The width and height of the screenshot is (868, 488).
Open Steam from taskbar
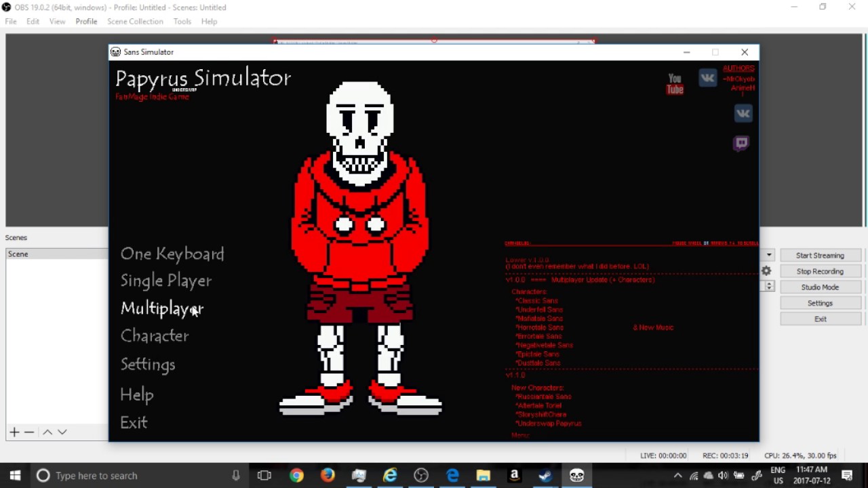(x=545, y=476)
